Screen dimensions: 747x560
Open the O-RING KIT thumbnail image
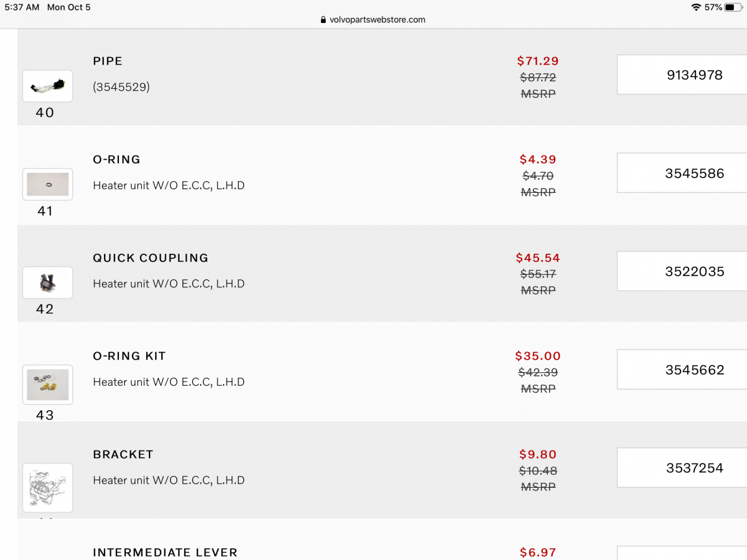coord(47,385)
